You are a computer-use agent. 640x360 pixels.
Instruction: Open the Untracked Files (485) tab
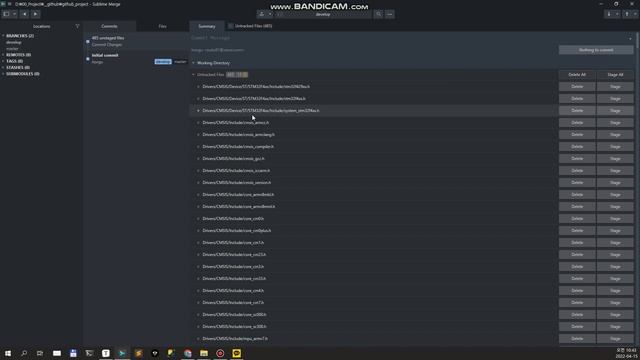pyautogui.click(x=250, y=26)
